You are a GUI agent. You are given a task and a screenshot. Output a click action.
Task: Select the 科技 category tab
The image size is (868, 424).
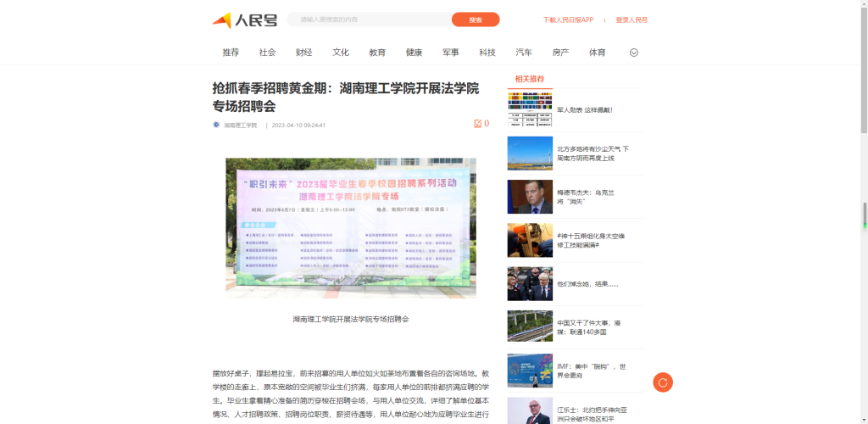487,53
